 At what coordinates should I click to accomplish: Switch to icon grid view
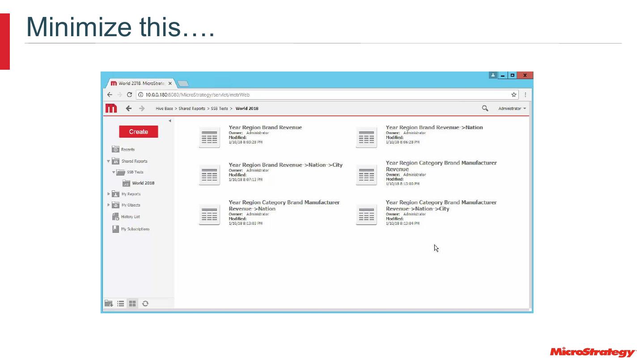pyautogui.click(x=132, y=303)
